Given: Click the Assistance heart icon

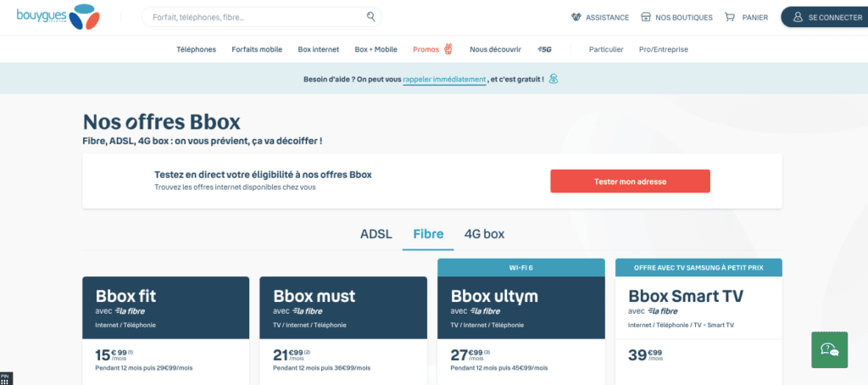Looking at the screenshot, I should click(x=576, y=17).
